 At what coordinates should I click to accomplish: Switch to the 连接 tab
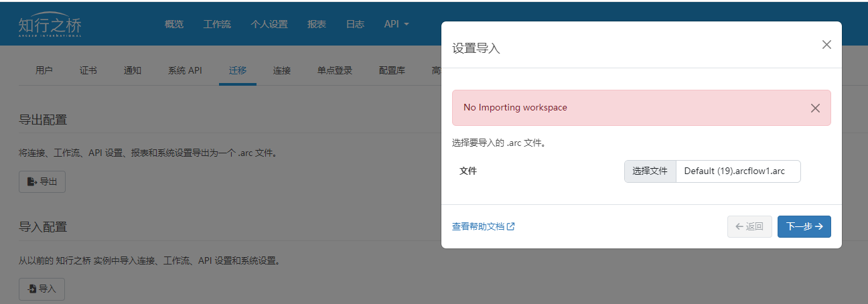point(282,70)
